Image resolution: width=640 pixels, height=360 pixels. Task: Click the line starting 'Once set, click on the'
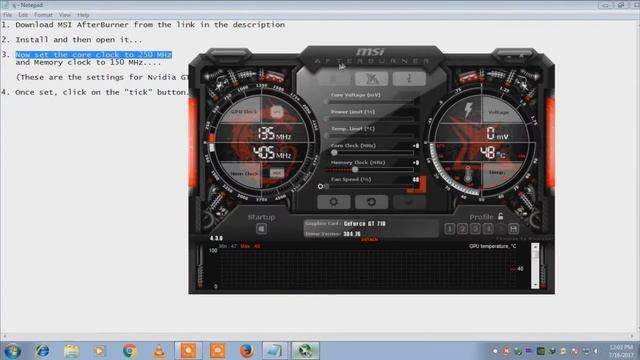[x=101, y=92]
